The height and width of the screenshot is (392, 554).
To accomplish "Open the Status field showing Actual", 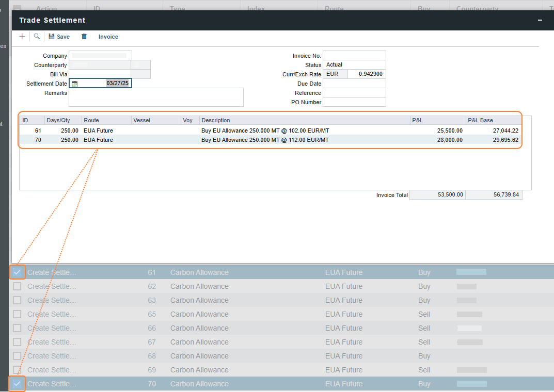I will click(x=354, y=65).
